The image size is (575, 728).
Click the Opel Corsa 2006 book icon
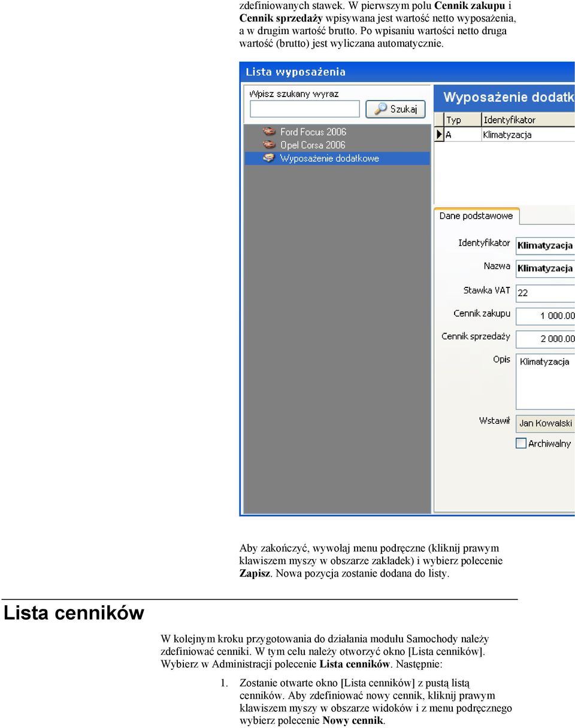click(x=270, y=145)
